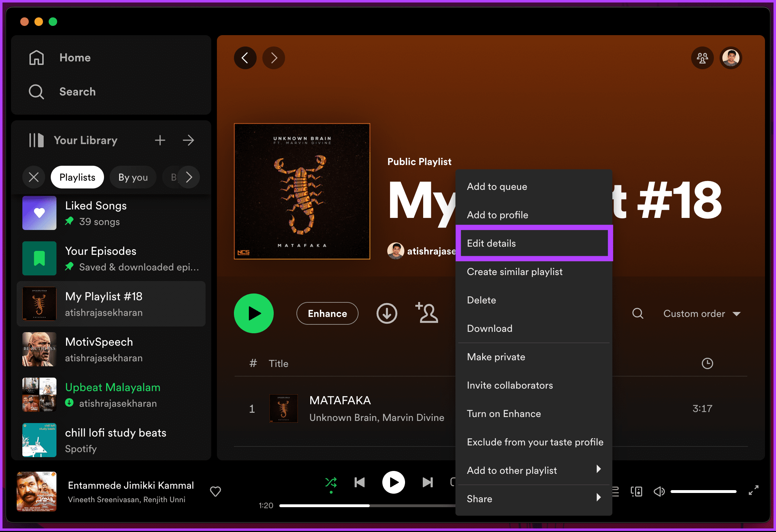Toggle shuffle in the player bar
The height and width of the screenshot is (532, 776).
(x=331, y=482)
